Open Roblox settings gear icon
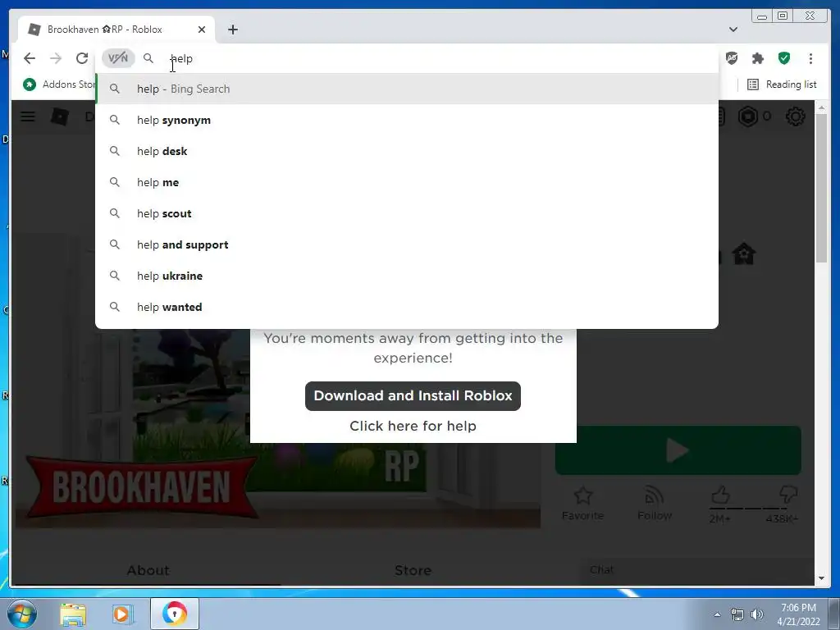The width and height of the screenshot is (840, 630). (795, 116)
